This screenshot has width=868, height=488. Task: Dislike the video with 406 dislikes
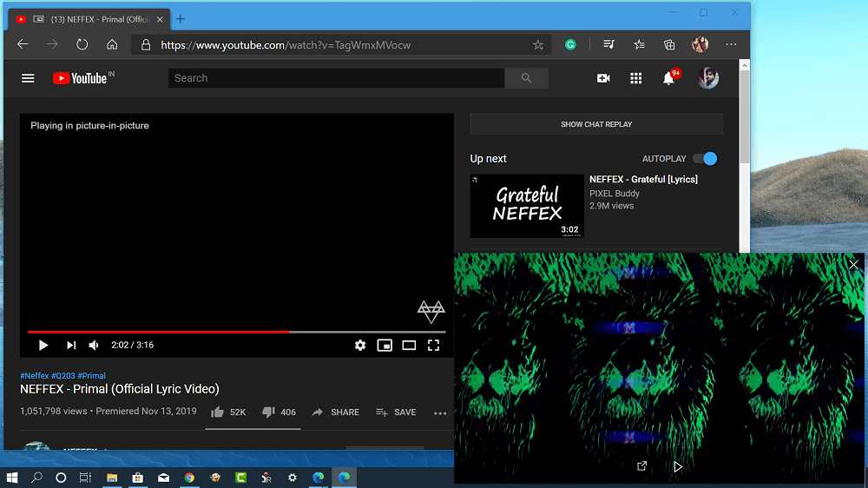tap(279, 412)
